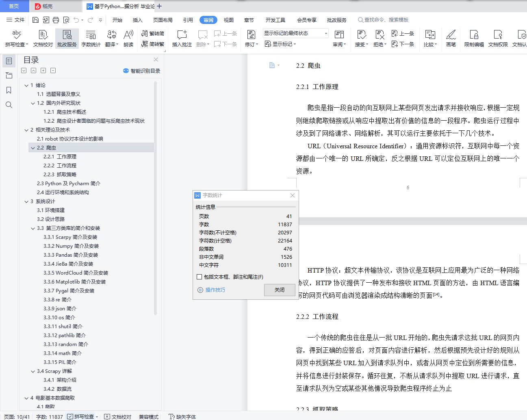The image size is (527, 420).
Task: Click the 审阅 review pane dropdown button
Action: (x=339, y=39)
